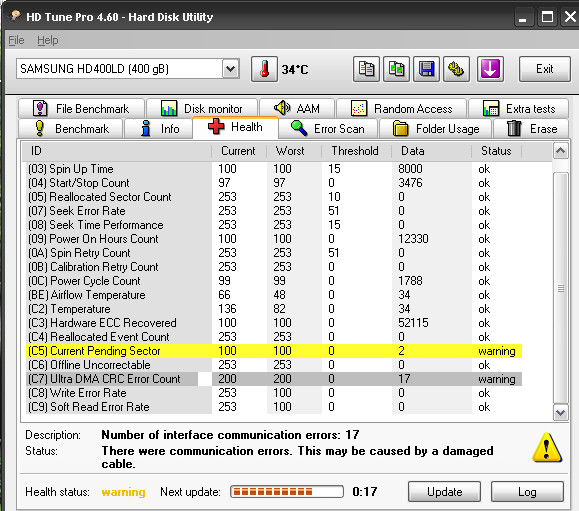Click the 3476 start/stop data value
The width and height of the screenshot is (579, 511).
(x=410, y=183)
